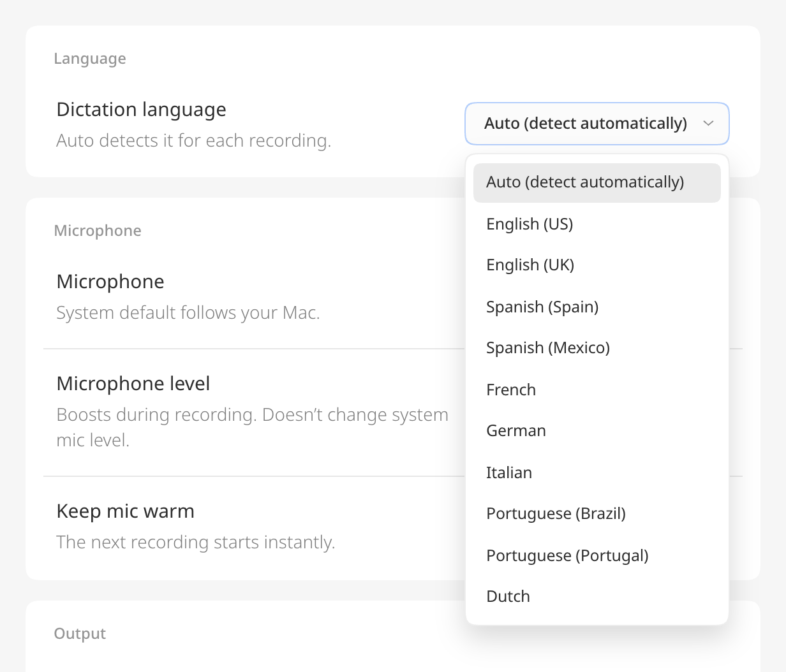Select Spanish (Mexico) option

597,348
